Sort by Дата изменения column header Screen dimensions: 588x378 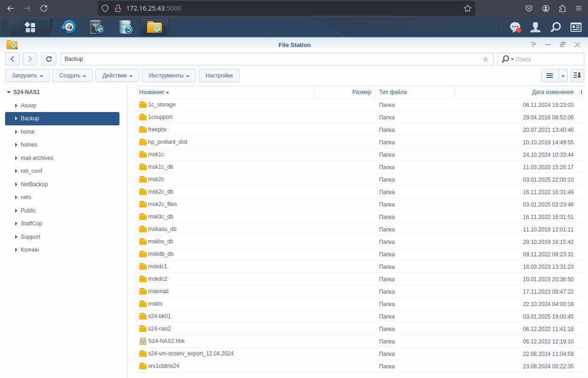[x=552, y=92]
